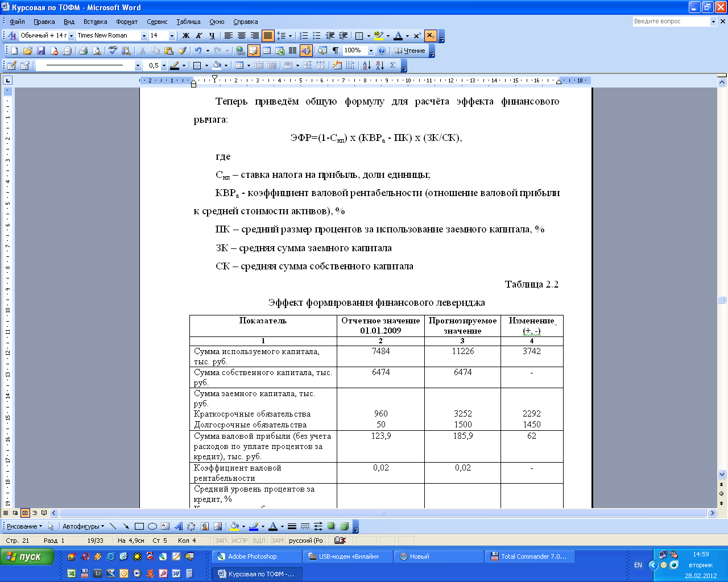This screenshot has height=582, width=728.
Task: Print the document using the printer icon
Action: (83, 51)
